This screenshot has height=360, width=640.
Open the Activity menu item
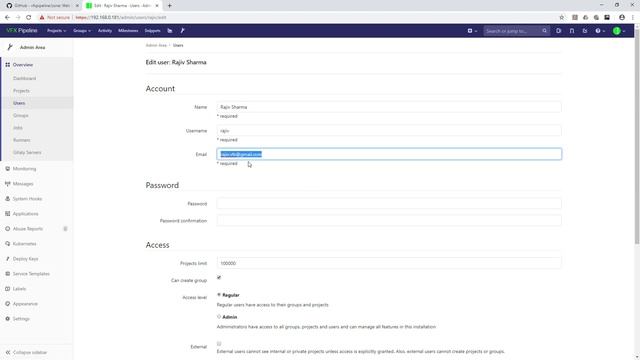point(105,31)
